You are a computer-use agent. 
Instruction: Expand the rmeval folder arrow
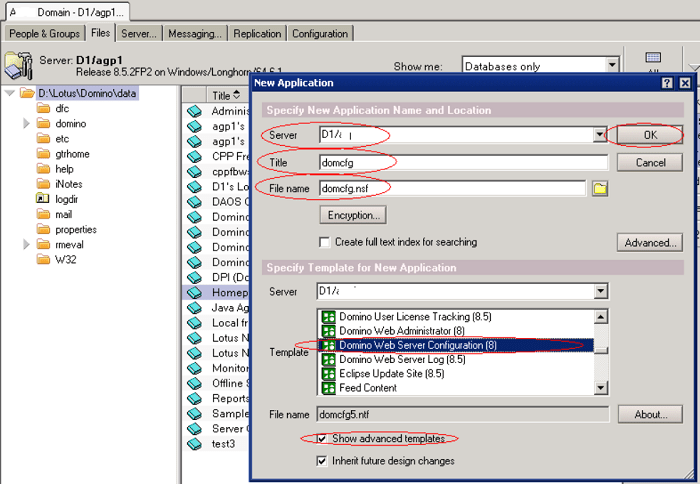(x=26, y=245)
